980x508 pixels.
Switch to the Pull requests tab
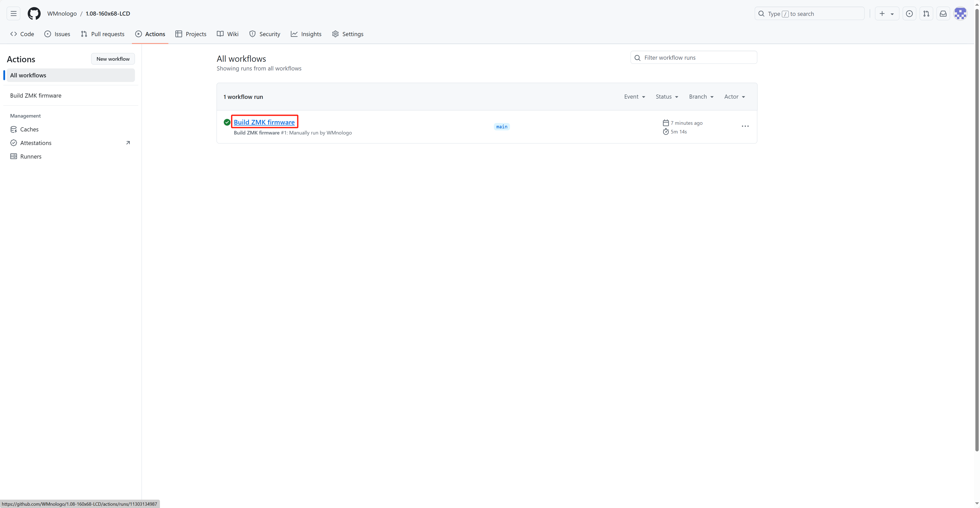(103, 34)
